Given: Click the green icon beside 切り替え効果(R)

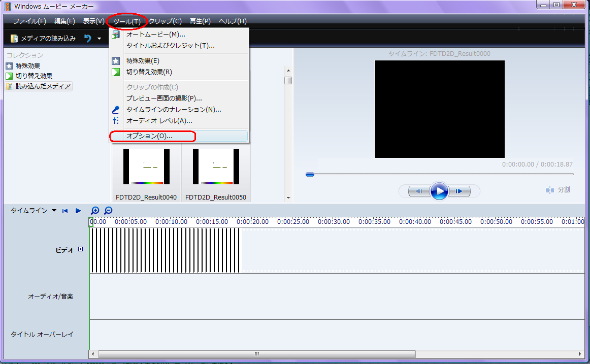Looking at the screenshot, I should click(x=116, y=72).
